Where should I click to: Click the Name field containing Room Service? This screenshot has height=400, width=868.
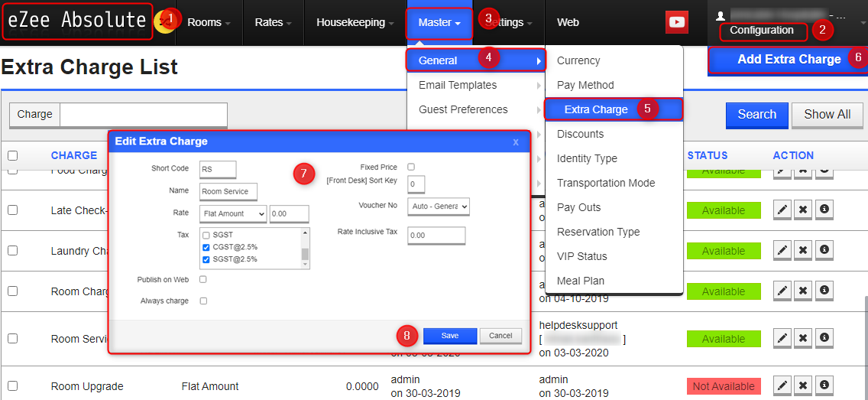pyautogui.click(x=228, y=191)
